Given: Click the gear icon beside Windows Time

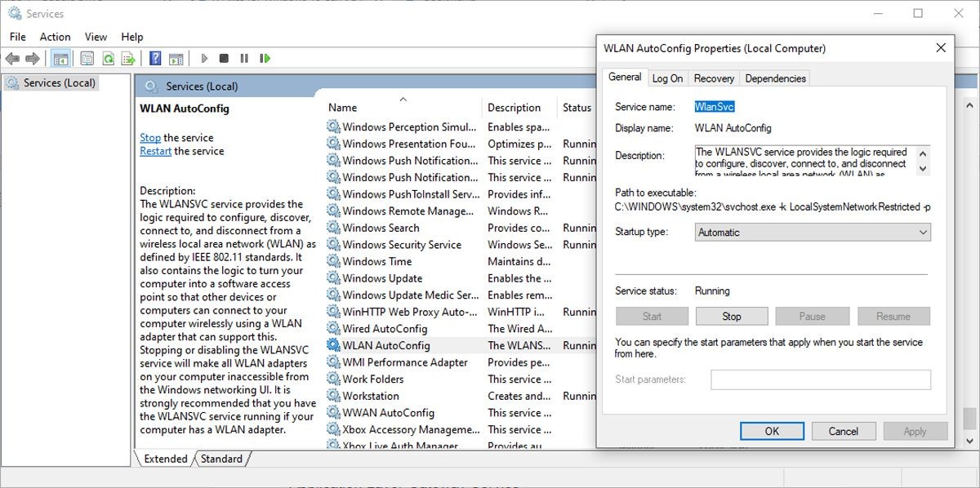Looking at the screenshot, I should tap(333, 261).
